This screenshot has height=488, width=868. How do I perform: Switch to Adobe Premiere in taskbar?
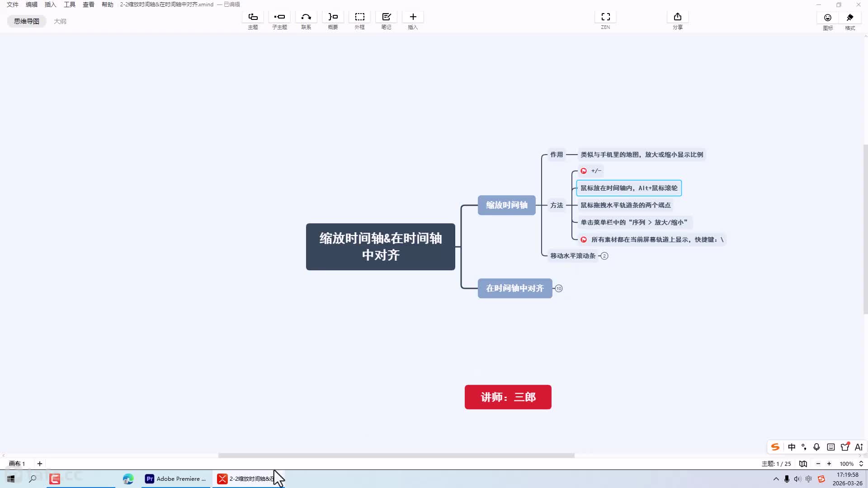(175, 479)
